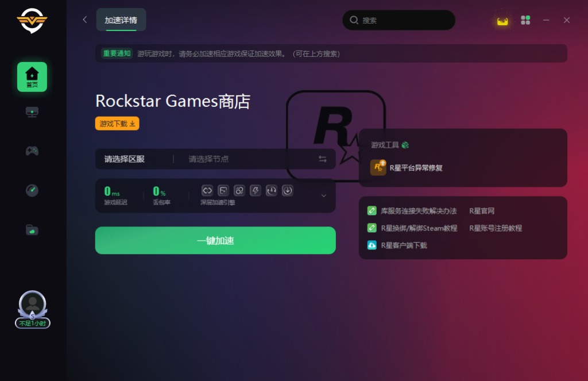Image resolution: width=588 pixels, height=381 pixels.
Task: Open the speedometer test sidebar icon
Action: (32, 190)
